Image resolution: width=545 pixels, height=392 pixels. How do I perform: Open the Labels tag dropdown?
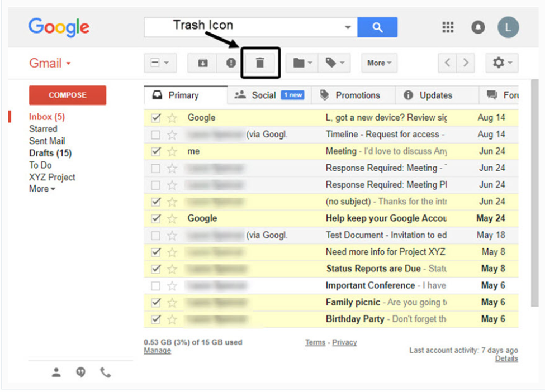pyautogui.click(x=334, y=63)
